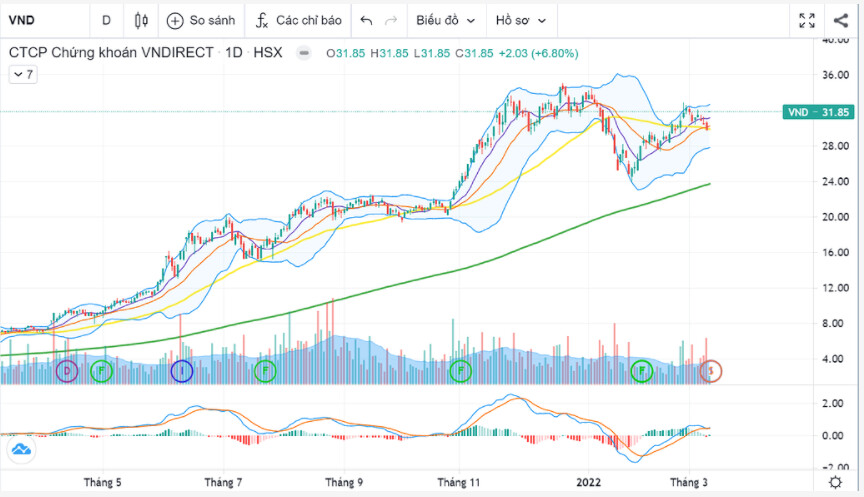Share the chart via share icon
Viewport: 864px width, 497px height.
[841, 20]
